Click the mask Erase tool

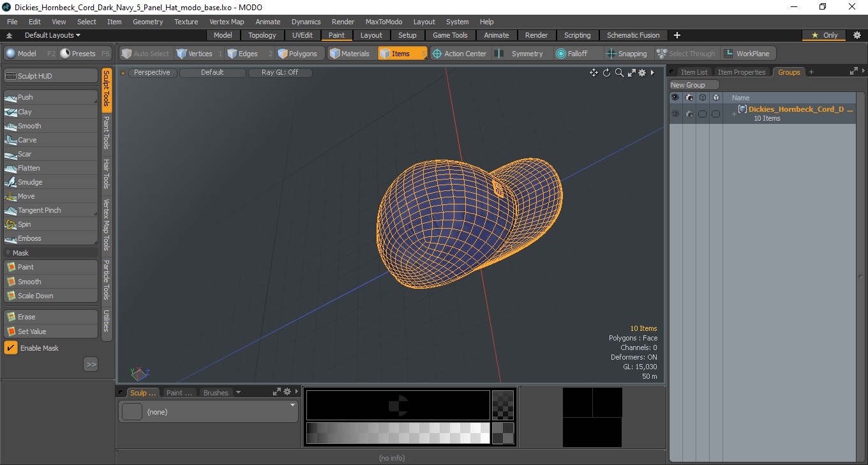[50, 317]
